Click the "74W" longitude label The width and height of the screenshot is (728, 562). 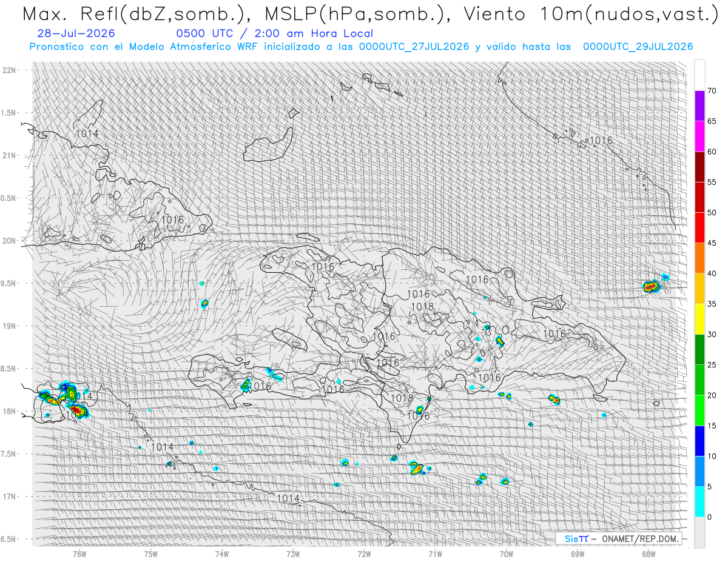tap(222, 553)
